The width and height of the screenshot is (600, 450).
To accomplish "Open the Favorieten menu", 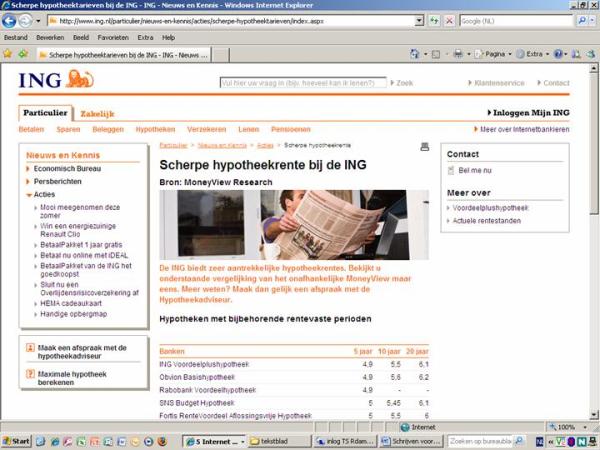I will point(113,38).
